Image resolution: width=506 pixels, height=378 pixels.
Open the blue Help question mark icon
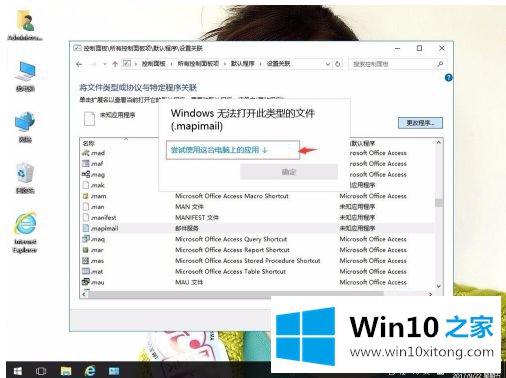click(x=449, y=78)
